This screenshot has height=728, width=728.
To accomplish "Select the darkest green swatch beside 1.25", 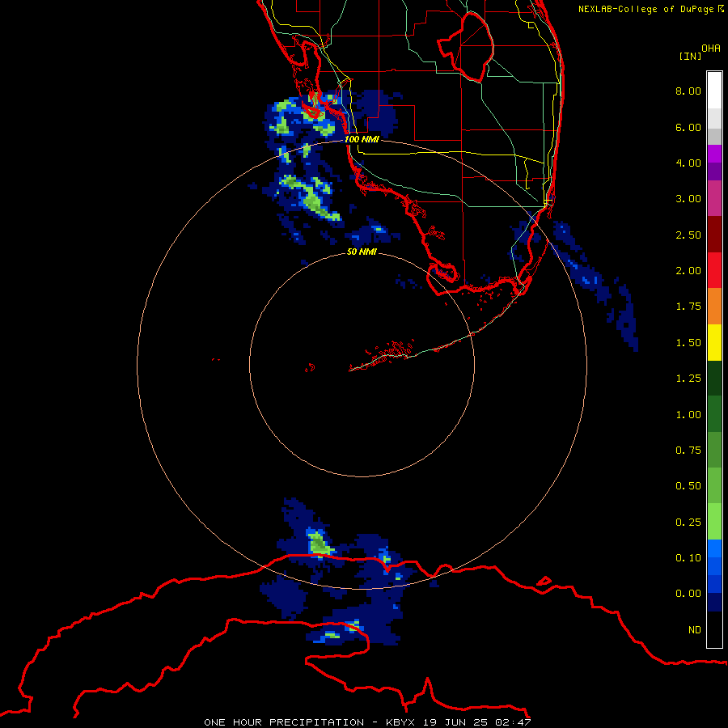I will (x=714, y=379).
